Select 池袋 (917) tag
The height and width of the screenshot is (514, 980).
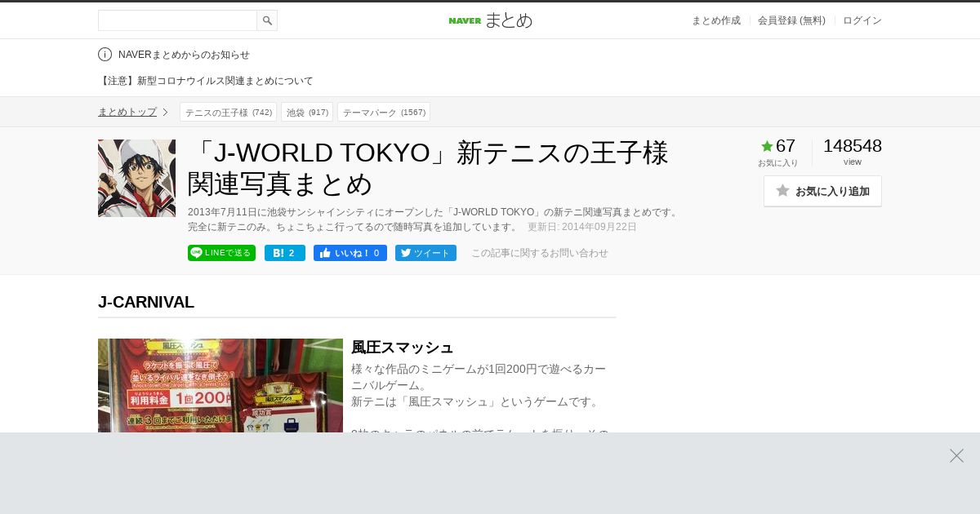tap(307, 112)
